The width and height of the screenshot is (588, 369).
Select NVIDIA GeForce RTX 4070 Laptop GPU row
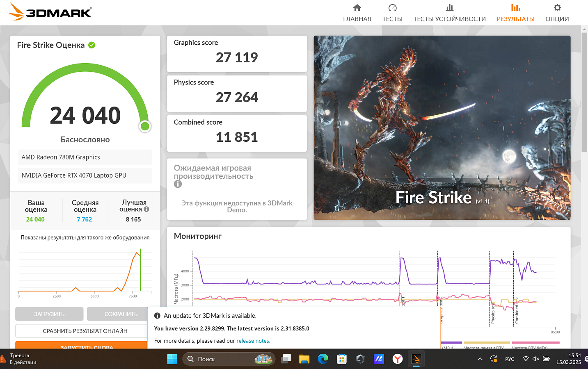(x=85, y=175)
